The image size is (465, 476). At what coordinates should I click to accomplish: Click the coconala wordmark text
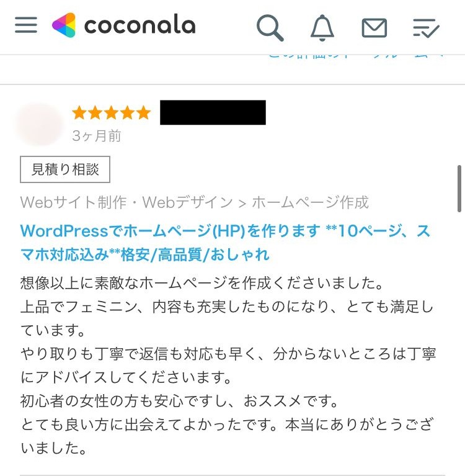pyautogui.click(x=140, y=25)
